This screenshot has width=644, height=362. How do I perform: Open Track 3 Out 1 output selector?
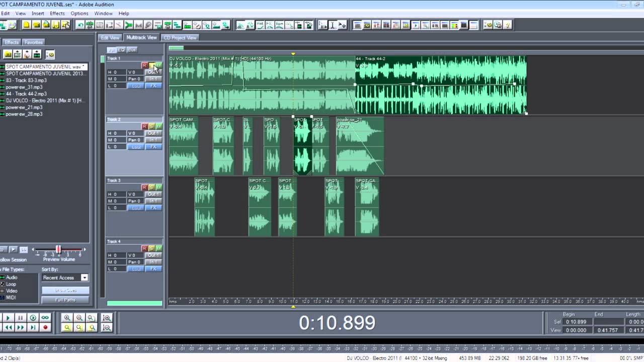[153, 194]
